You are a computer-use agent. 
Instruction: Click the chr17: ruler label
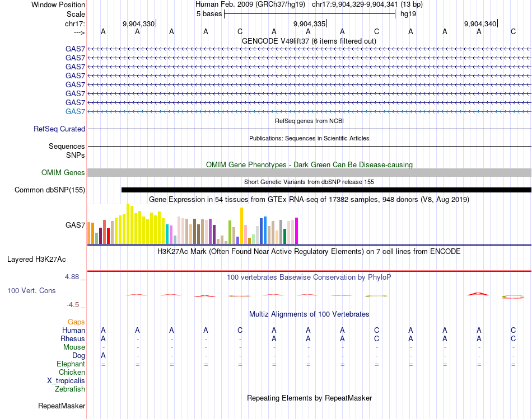click(x=75, y=23)
